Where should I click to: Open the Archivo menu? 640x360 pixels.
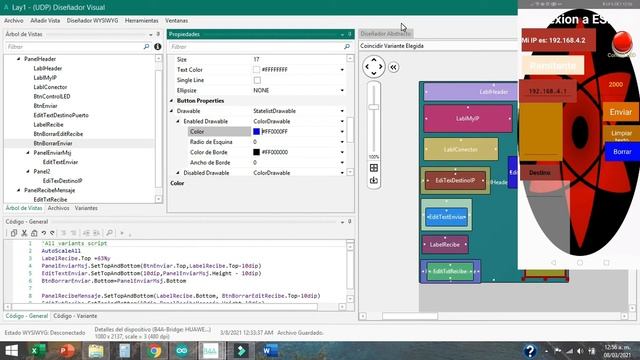pyautogui.click(x=13, y=20)
